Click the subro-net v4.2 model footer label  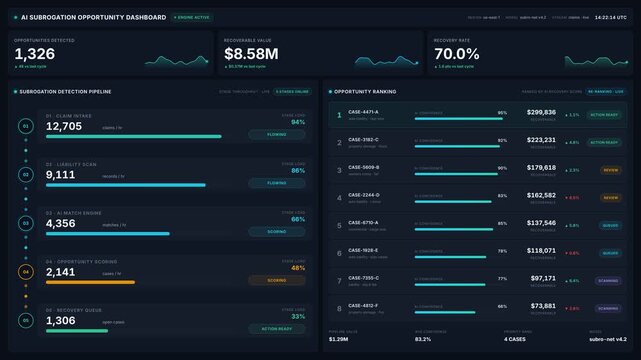[x=608, y=340]
